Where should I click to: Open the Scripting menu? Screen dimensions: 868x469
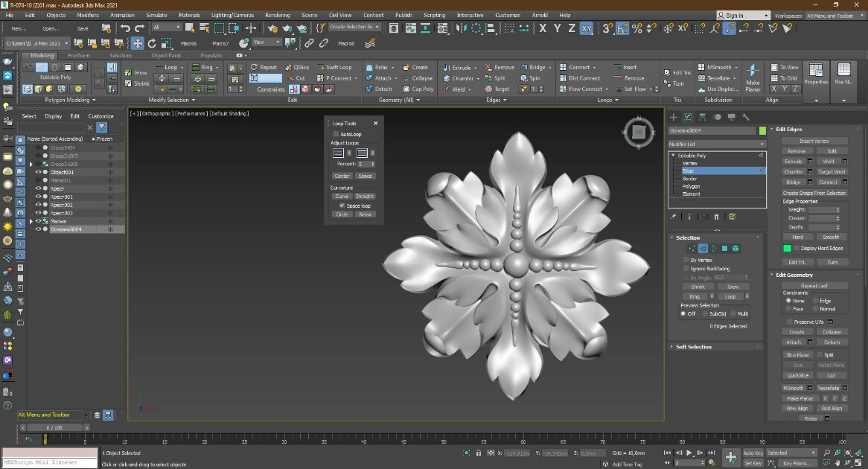(x=434, y=15)
